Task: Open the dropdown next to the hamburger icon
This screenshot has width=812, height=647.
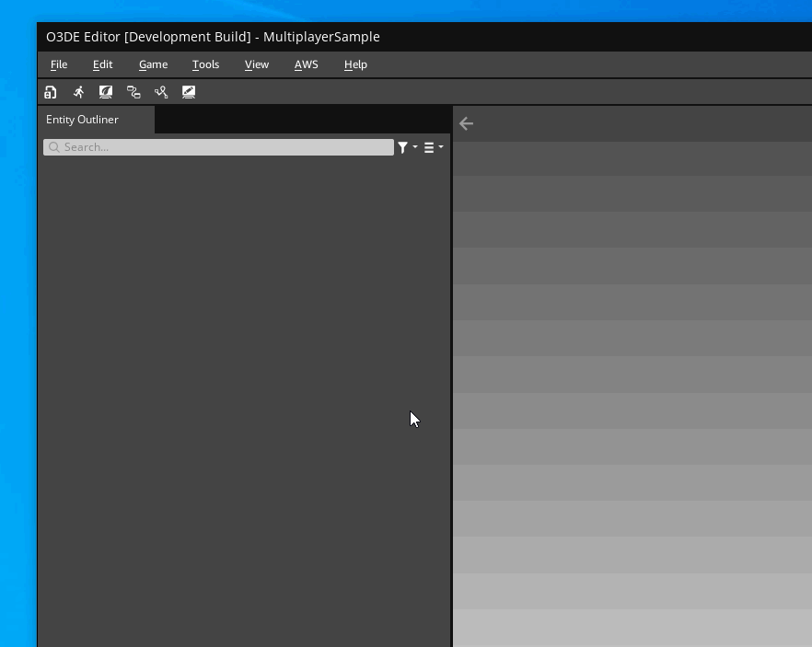Action: tap(440, 147)
